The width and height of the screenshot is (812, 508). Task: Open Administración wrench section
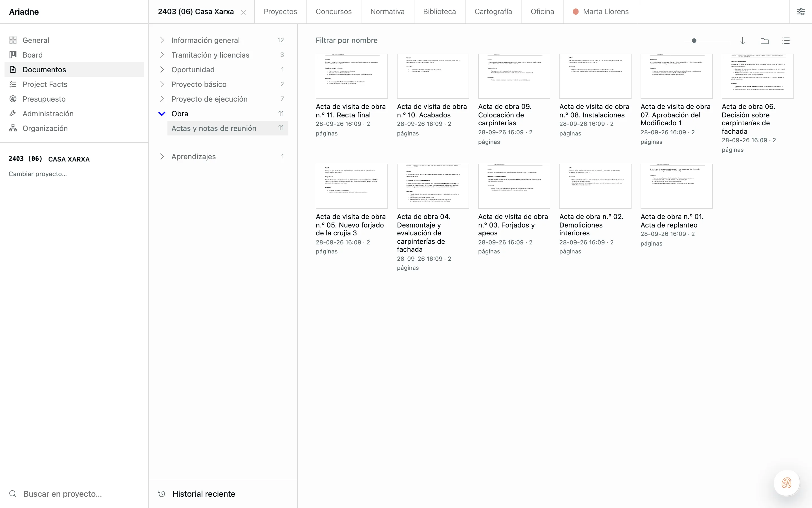coord(74,113)
